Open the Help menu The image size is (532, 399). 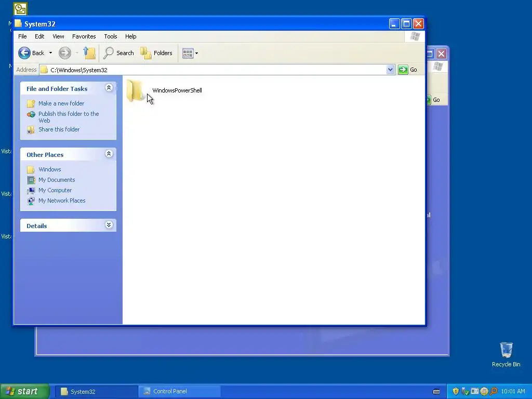(x=130, y=36)
